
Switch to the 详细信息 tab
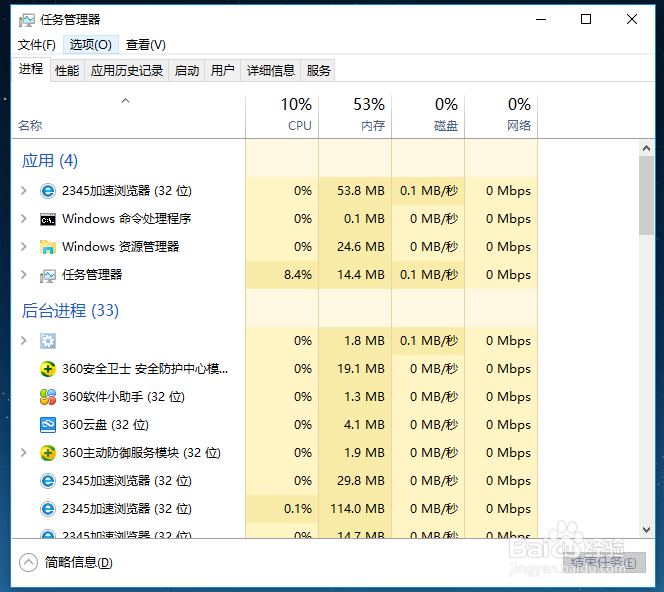tap(271, 70)
